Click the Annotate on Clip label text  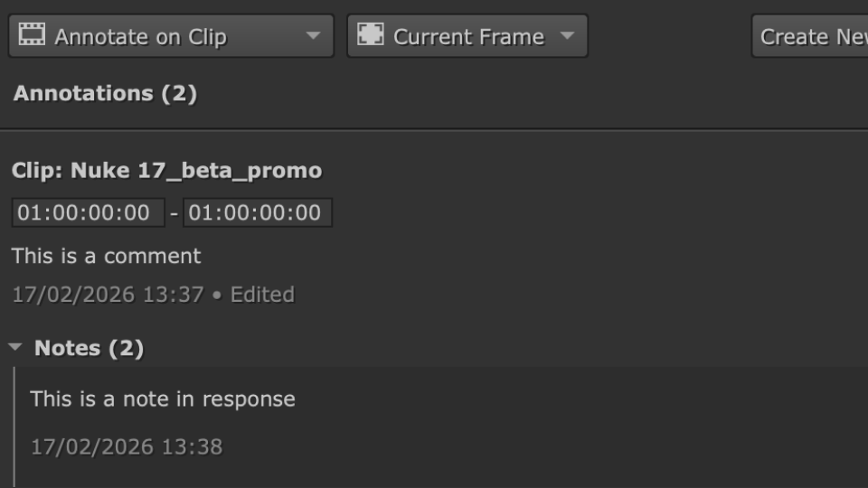(140, 37)
